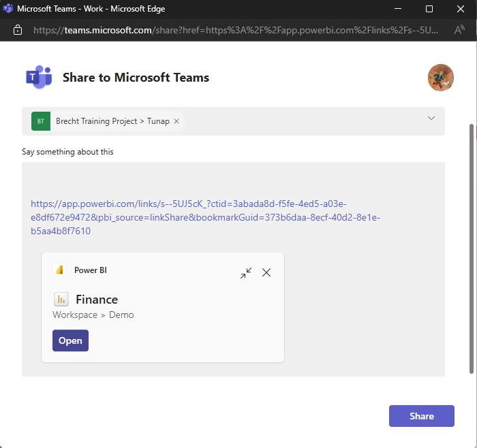Click the Power BI card header text
Viewport: 477px width, 448px height.
click(x=91, y=270)
